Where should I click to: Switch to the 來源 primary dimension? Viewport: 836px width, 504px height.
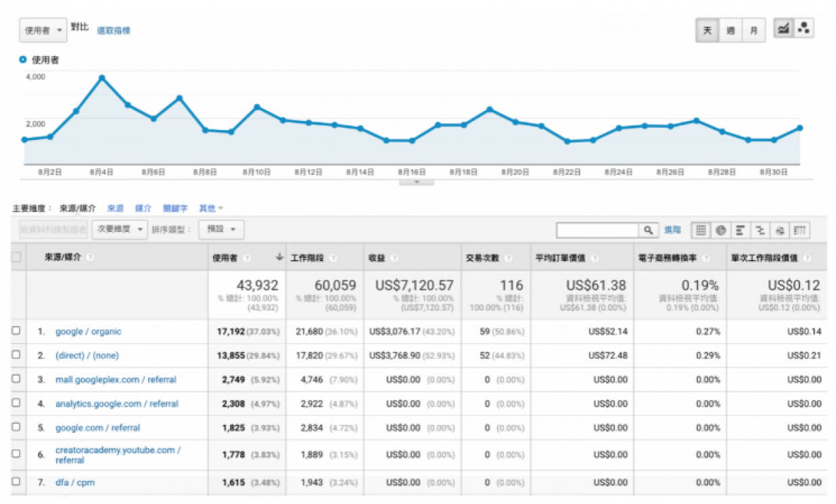116,208
